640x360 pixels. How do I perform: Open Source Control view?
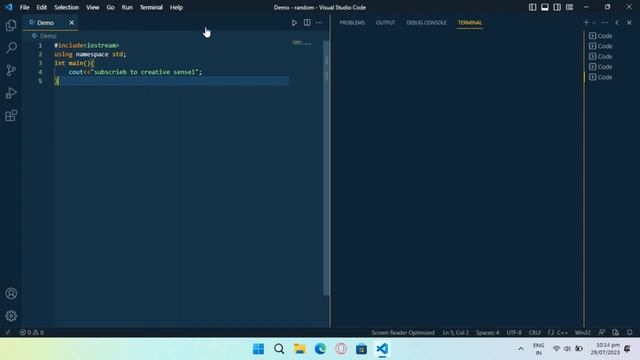point(11,70)
